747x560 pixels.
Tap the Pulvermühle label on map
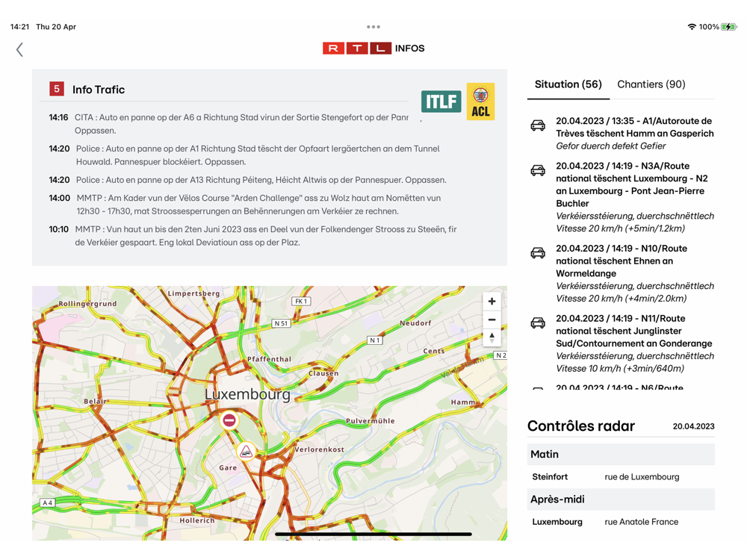(371, 421)
